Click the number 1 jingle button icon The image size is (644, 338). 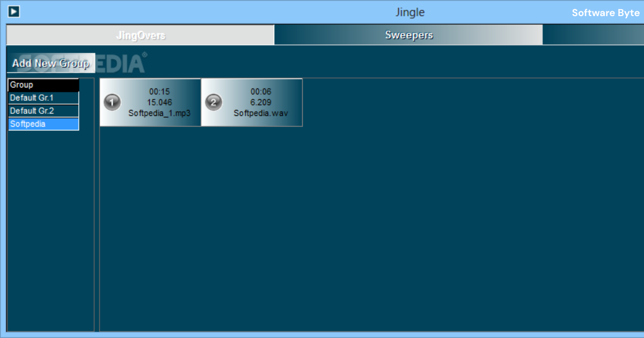tap(112, 102)
